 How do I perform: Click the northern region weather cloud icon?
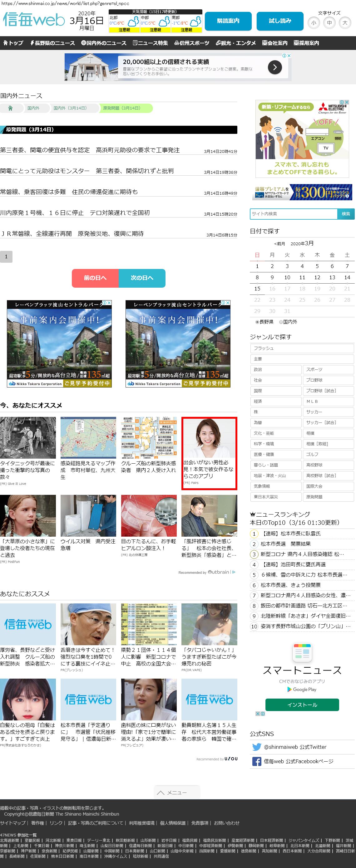point(133,22)
